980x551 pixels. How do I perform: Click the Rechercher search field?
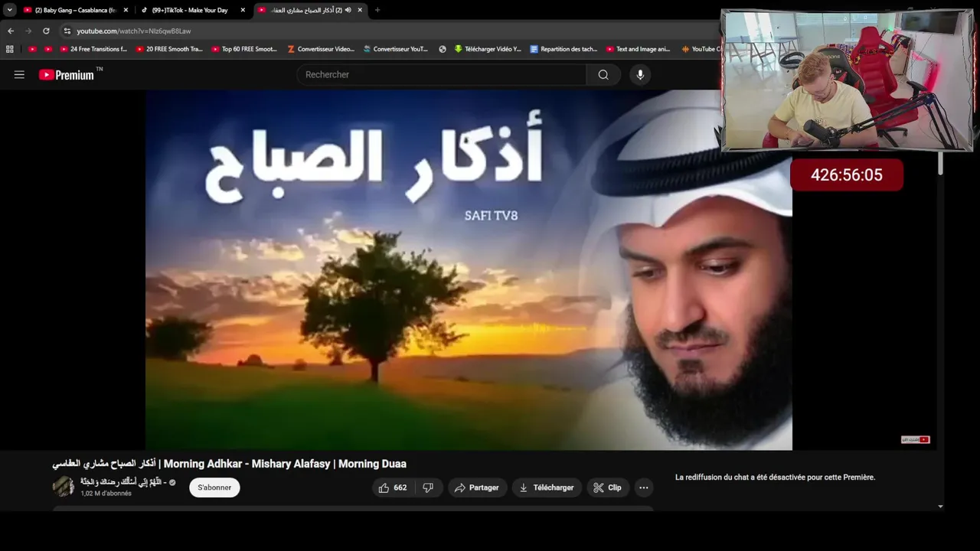point(443,74)
